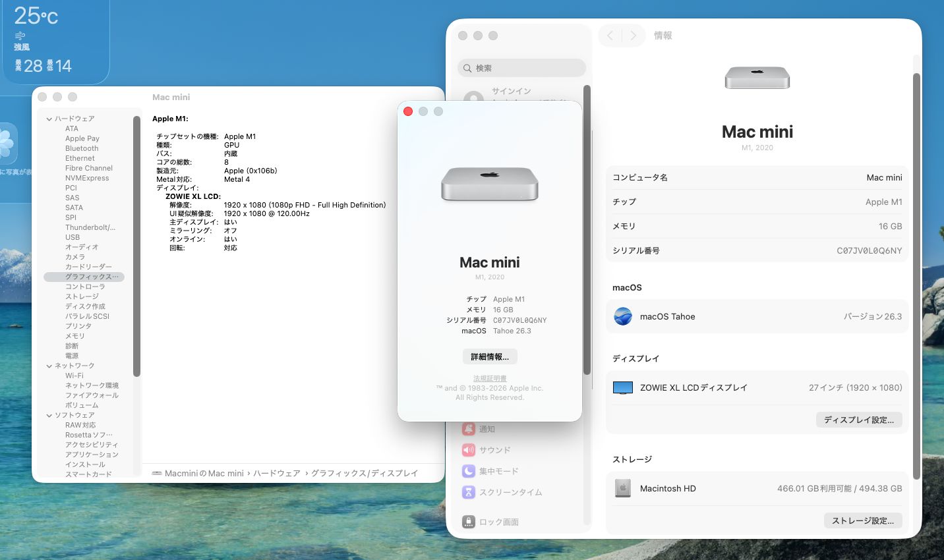Close the About This Mac dialog
The height and width of the screenshot is (560, 944).
click(x=408, y=111)
